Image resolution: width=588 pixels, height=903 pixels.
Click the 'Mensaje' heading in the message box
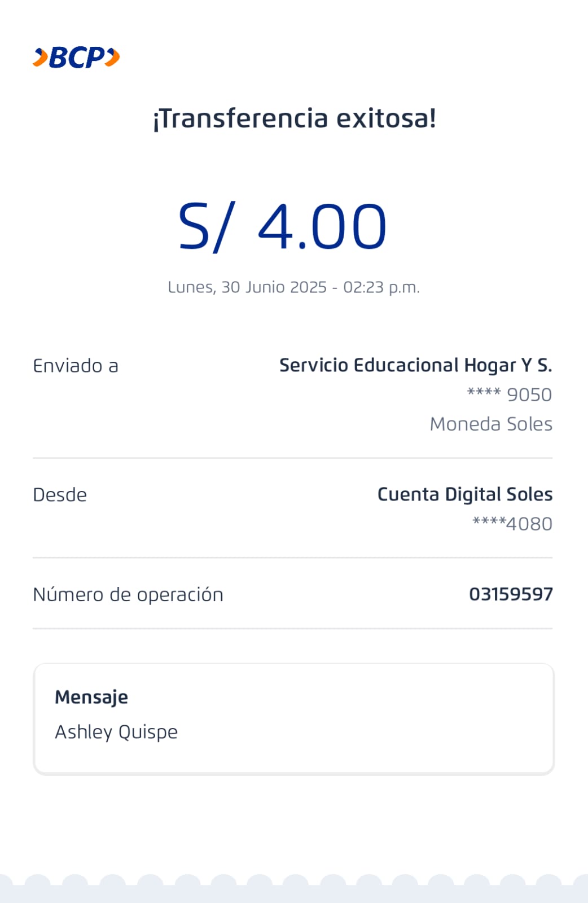(91, 697)
